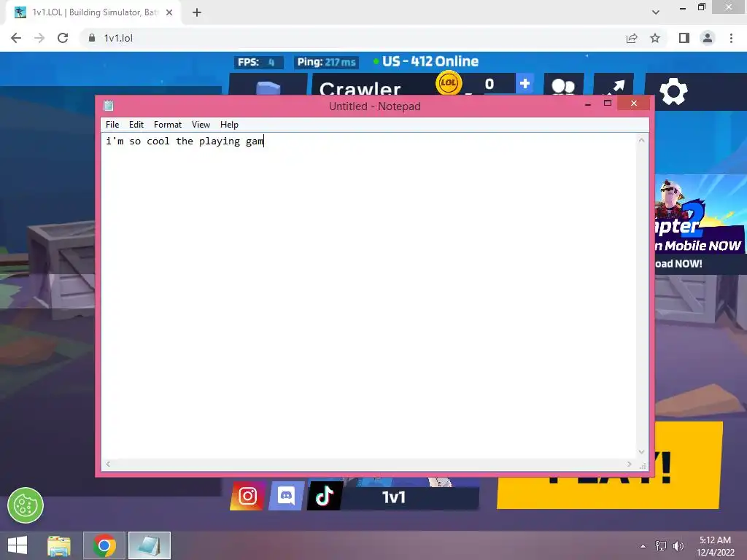
Task: Click the site lock icon in address bar
Action: (92, 38)
